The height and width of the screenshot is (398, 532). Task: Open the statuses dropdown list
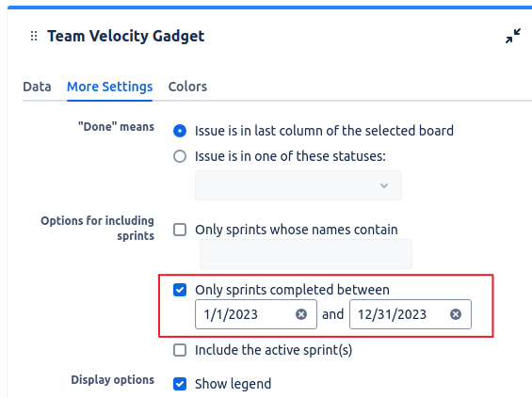point(298,185)
